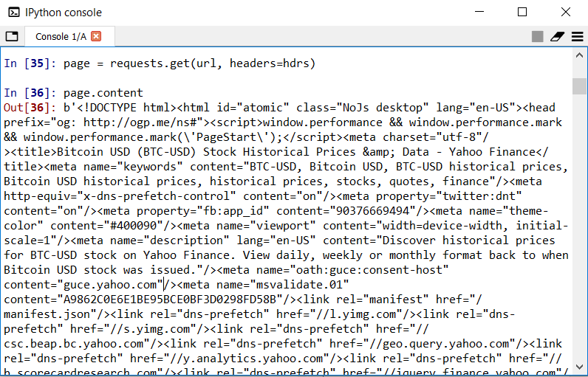
Task: Clear the console with the eraser icon
Action: coord(557,36)
